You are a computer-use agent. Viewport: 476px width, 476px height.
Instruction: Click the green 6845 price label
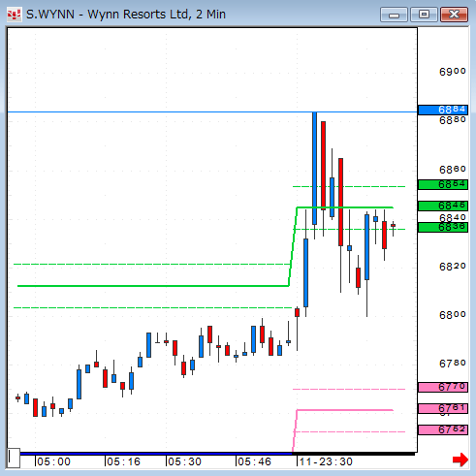point(442,206)
